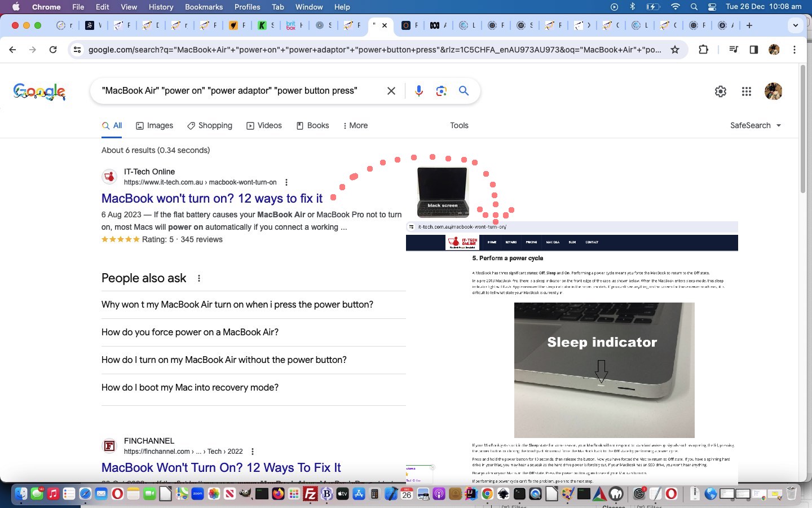The image size is (812, 508).
Task: Click the IT-Tech Online site favicon
Action: click(x=109, y=177)
